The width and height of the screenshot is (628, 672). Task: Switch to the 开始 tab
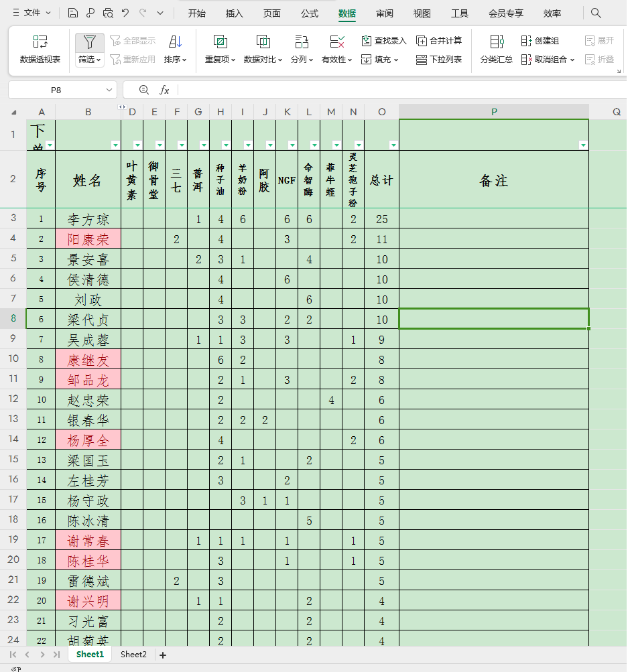197,13
